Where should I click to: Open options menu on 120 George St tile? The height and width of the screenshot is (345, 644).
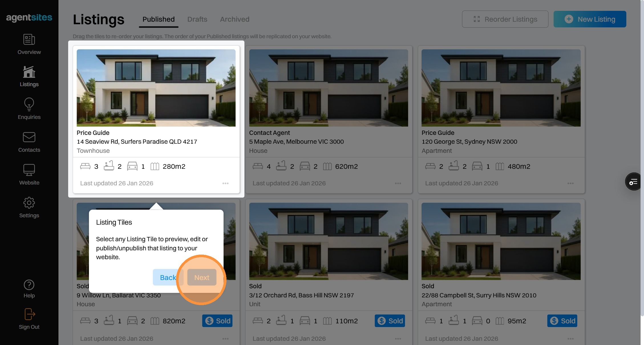tap(570, 183)
